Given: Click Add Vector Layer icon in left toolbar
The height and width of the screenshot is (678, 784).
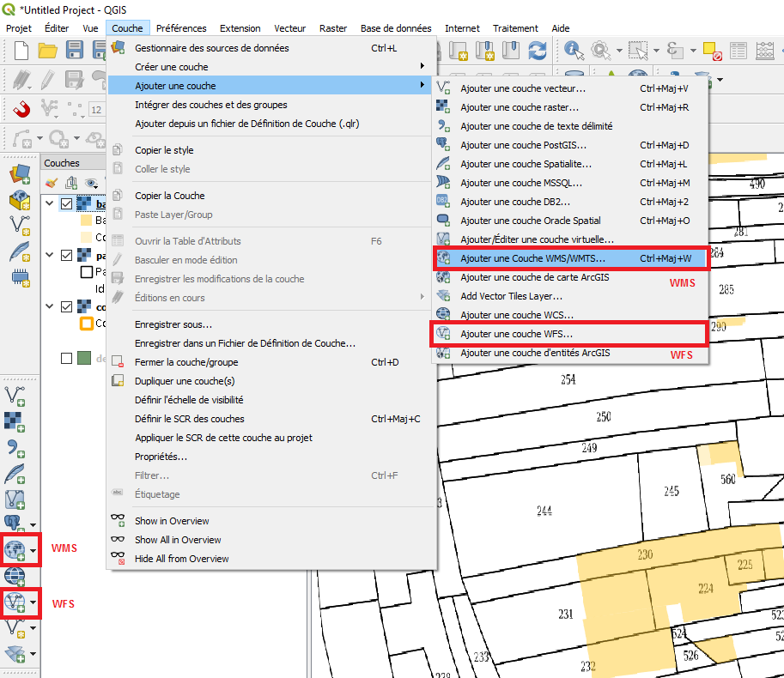Looking at the screenshot, I should pyautogui.click(x=15, y=396).
